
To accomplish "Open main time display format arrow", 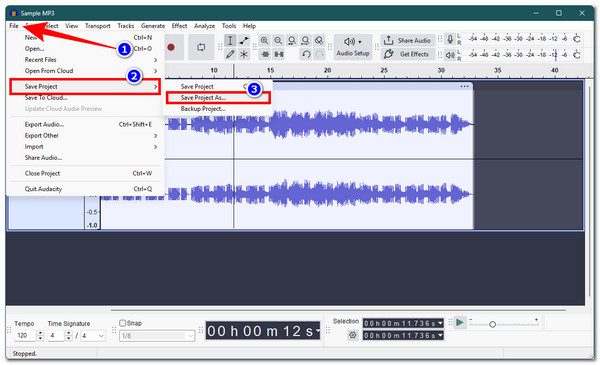I will tap(317, 331).
